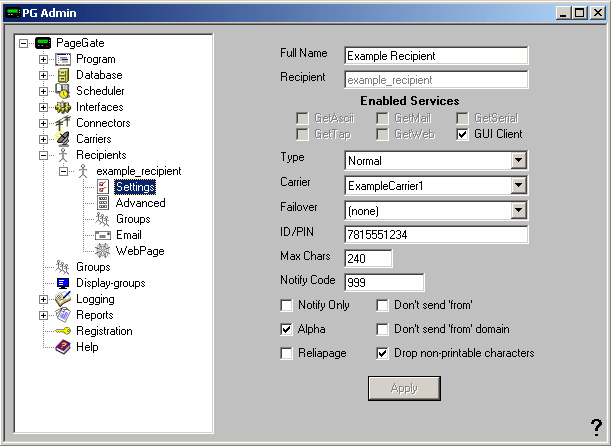This screenshot has height=446, width=611.
Task: Expand the Connectors tree node
Action: click(43, 123)
